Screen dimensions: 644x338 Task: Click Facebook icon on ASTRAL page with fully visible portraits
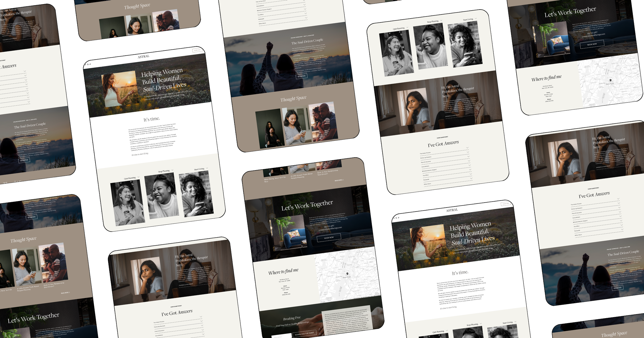pyautogui.click(x=86, y=65)
